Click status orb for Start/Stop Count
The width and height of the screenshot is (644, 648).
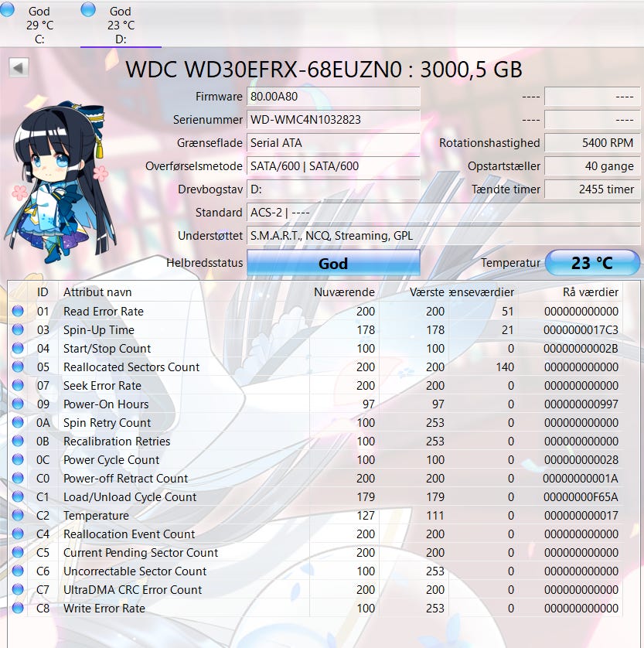[x=18, y=348]
